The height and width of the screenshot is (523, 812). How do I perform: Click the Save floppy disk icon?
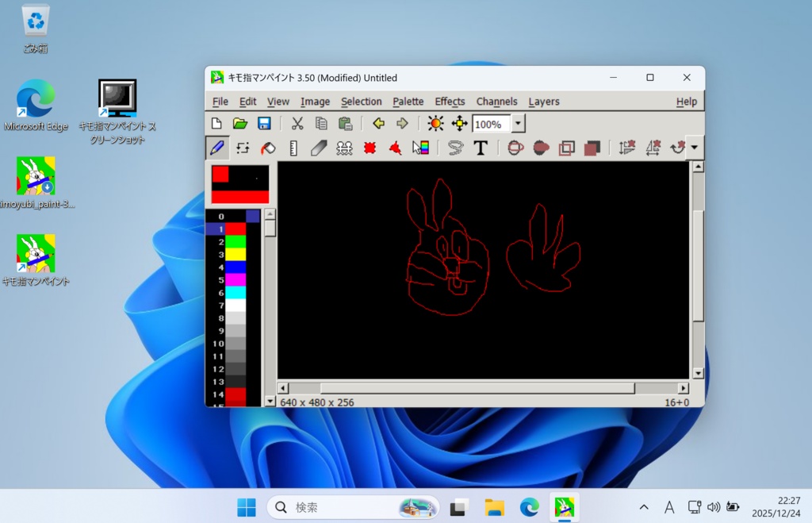click(x=264, y=123)
